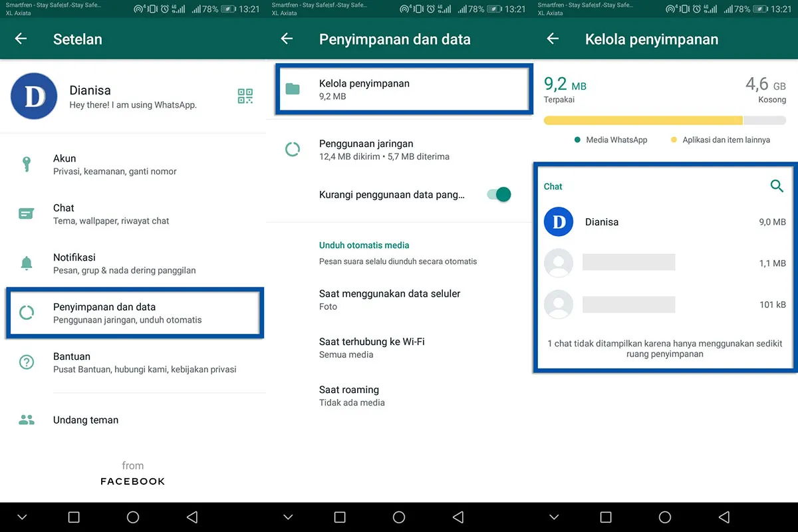Viewport: 798px width, 532px height.
Task: Open the Kelola penyimpanan folder icon
Action: coord(293,89)
